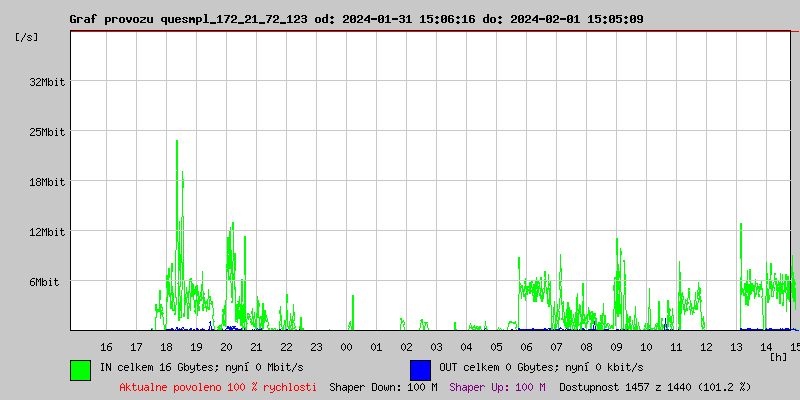Click the green IN legend swatch

80,369
